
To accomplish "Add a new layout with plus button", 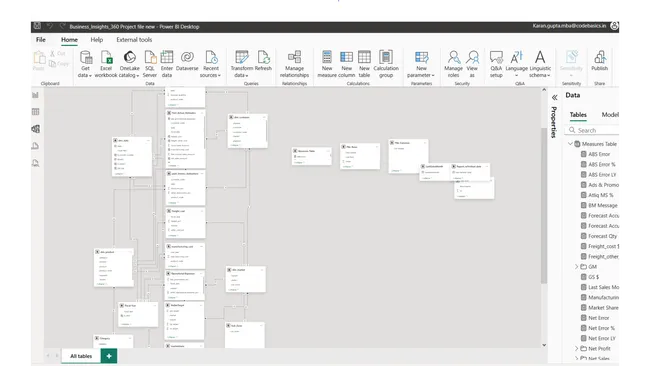I will 109,356.
